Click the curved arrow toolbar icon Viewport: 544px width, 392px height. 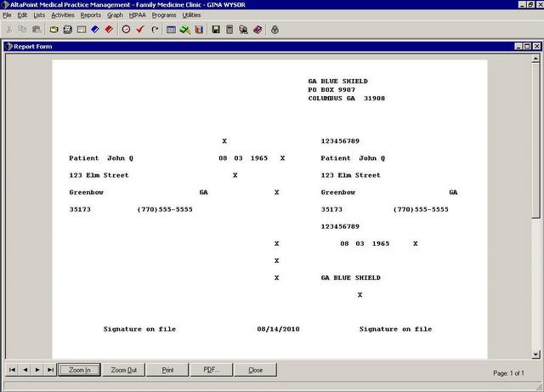click(154, 29)
